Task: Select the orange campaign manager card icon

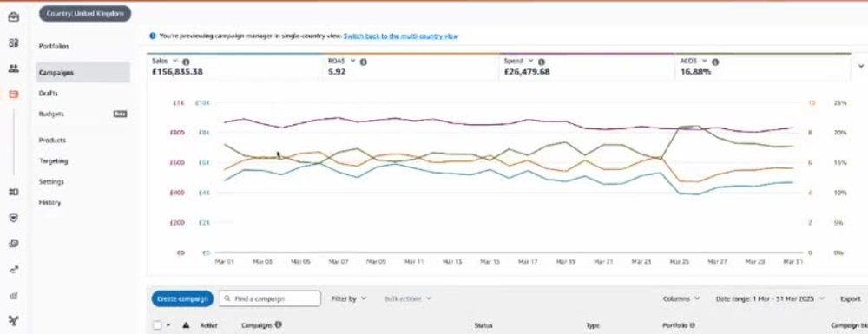Action: click(13, 95)
